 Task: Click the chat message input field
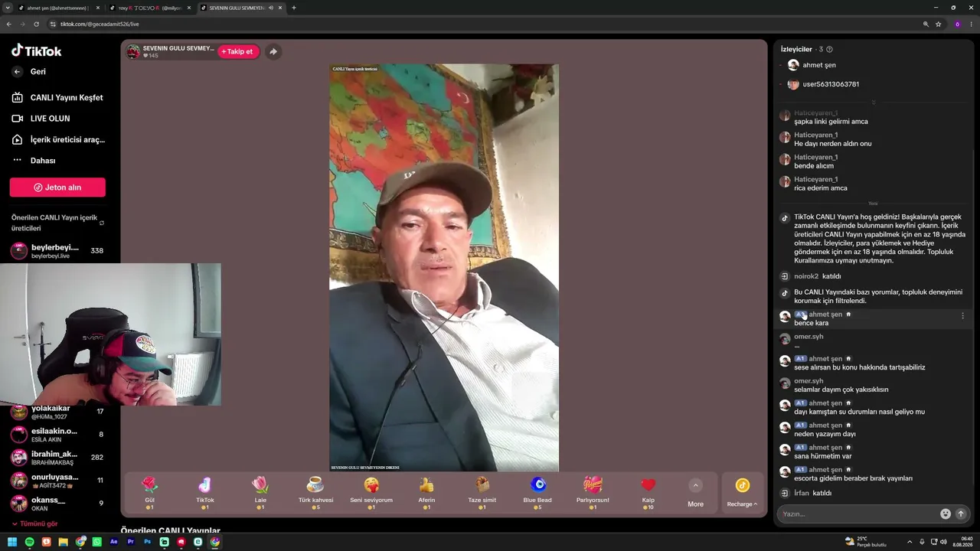coord(859,514)
